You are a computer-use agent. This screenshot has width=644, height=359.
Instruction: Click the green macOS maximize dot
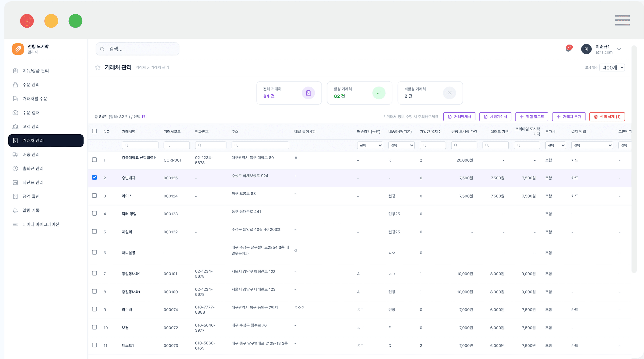point(76,21)
